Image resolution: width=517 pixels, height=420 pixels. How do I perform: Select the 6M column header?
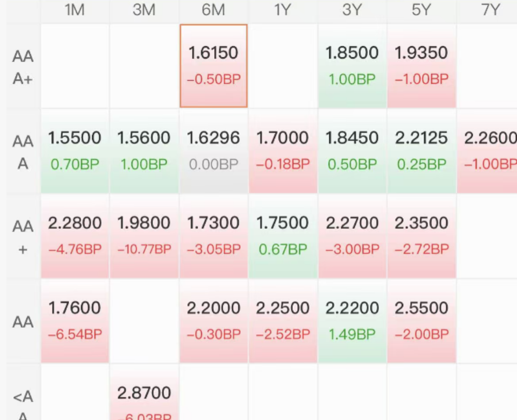pyautogui.click(x=214, y=10)
